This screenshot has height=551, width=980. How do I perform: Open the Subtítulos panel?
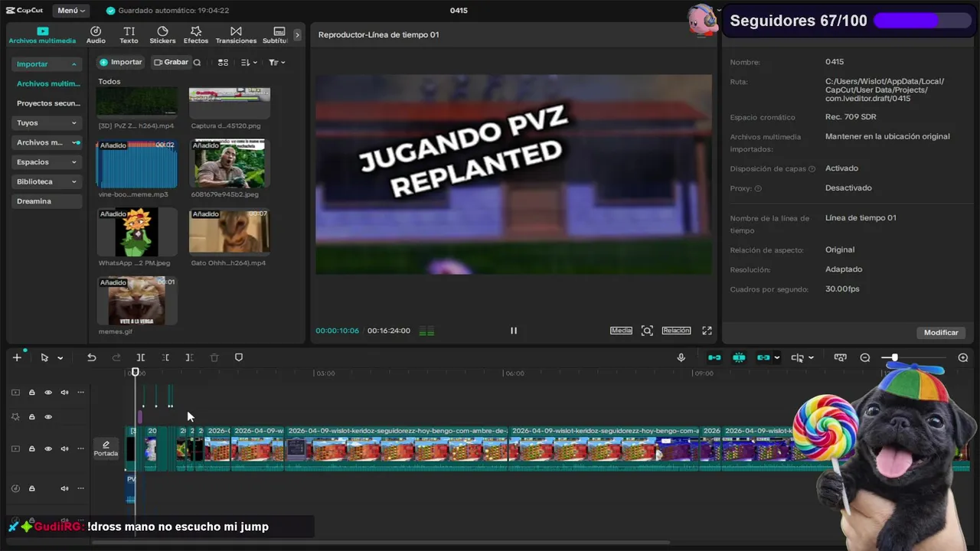276,35
